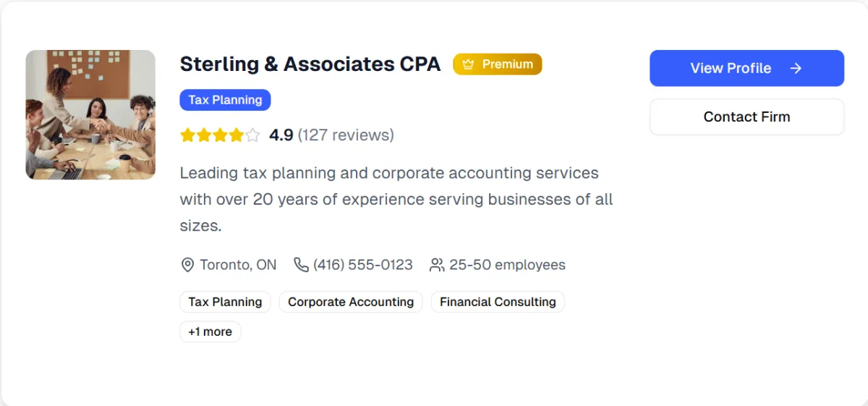Open Sterling & Associates CPA title
The height and width of the screenshot is (406, 868).
[310, 64]
